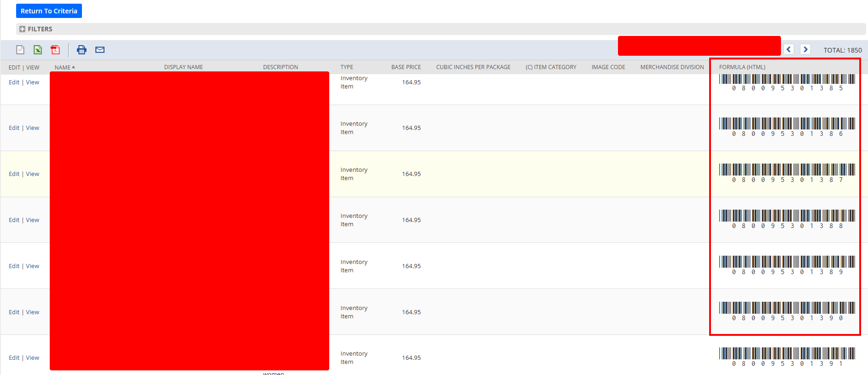Click View link for barcode 080095301388 row
868x375 pixels.
[32, 220]
